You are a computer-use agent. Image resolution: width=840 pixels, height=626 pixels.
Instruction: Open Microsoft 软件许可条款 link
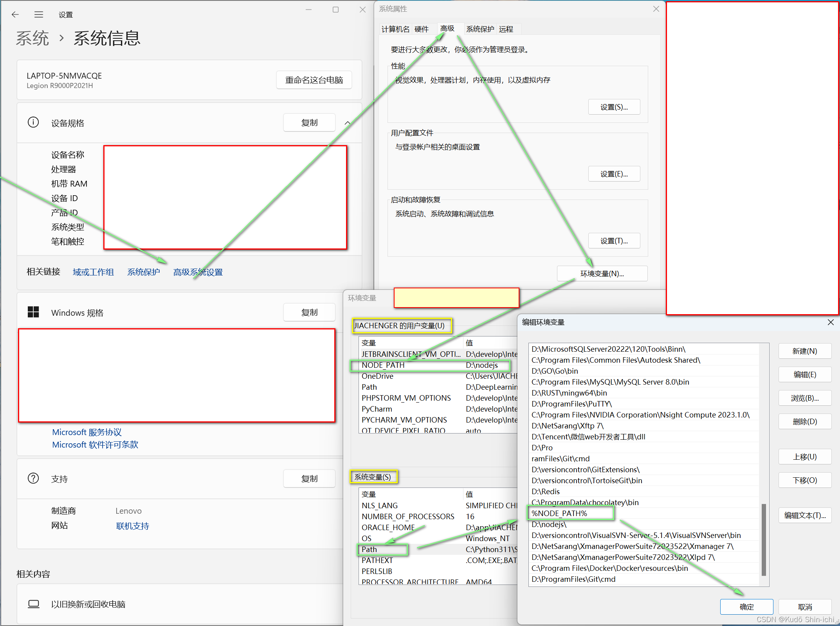point(95,444)
